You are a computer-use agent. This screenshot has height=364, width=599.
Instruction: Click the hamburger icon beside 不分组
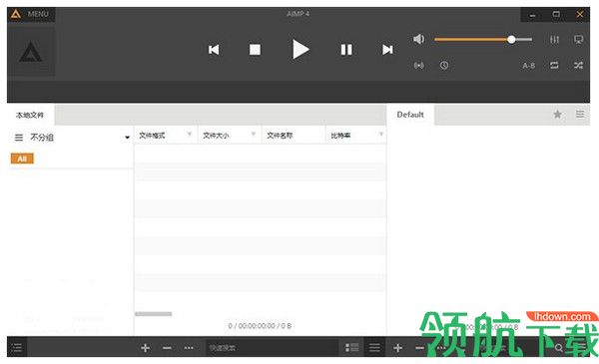(19, 138)
